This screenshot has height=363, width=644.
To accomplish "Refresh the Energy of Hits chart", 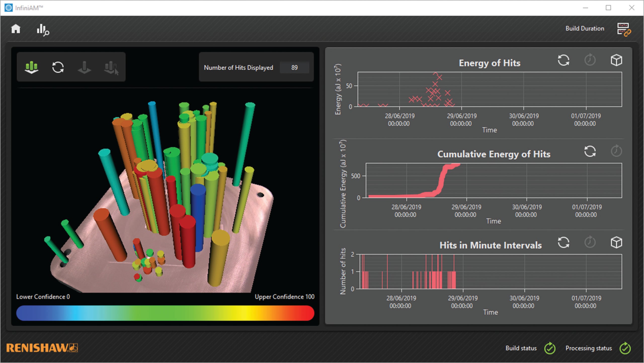I will point(563,60).
